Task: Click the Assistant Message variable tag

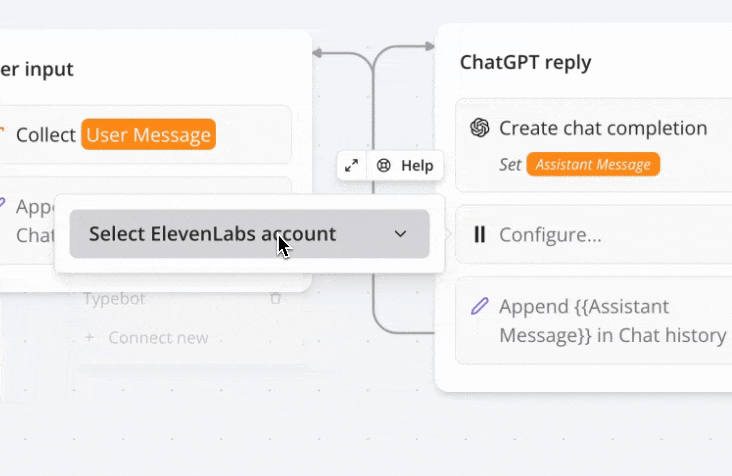Action: [593, 164]
